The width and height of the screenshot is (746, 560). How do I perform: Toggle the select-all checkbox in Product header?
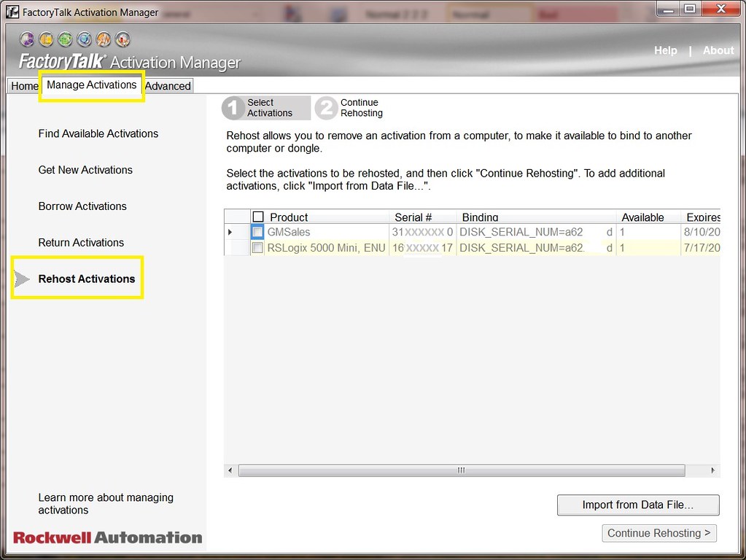tap(258, 217)
